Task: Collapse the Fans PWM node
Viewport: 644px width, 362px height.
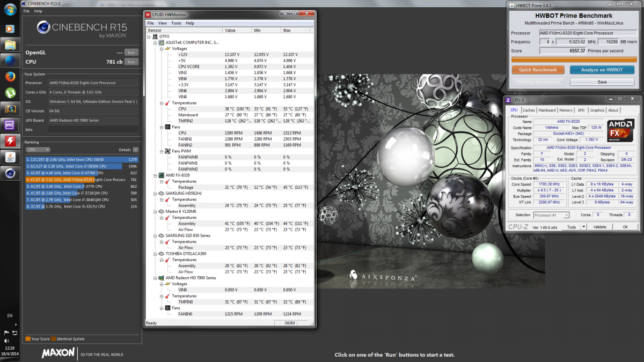Action: pyautogui.click(x=161, y=151)
